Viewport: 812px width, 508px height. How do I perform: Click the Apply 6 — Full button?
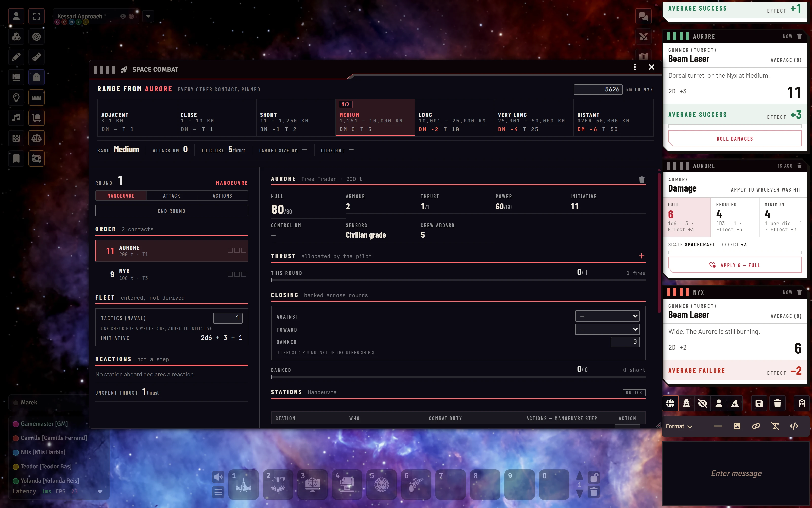click(x=735, y=265)
